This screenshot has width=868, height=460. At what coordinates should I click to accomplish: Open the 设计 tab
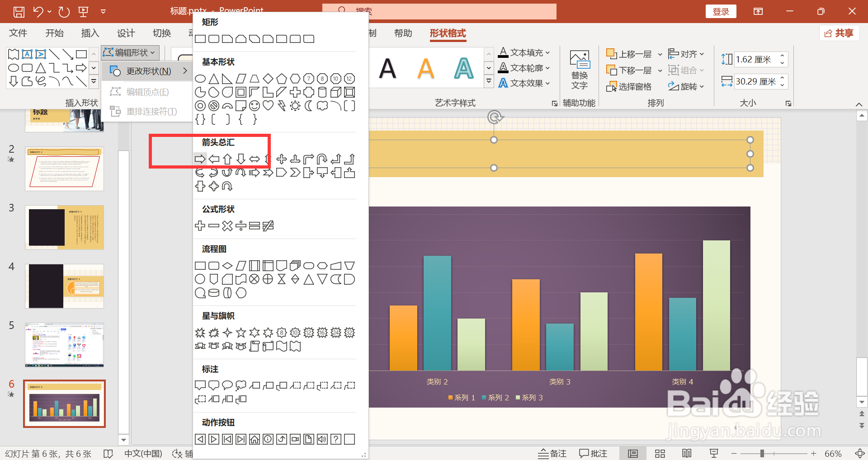click(126, 33)
